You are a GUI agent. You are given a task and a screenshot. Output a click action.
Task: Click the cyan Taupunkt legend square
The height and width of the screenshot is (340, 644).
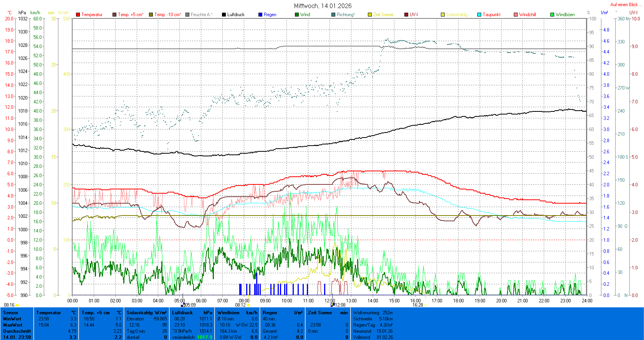coord(479,15)
